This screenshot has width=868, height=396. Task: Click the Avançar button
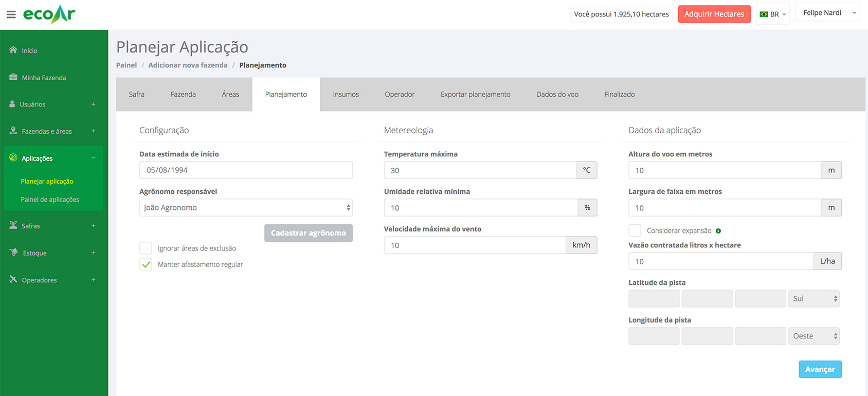pyautogui.click(x=820, y=369)
